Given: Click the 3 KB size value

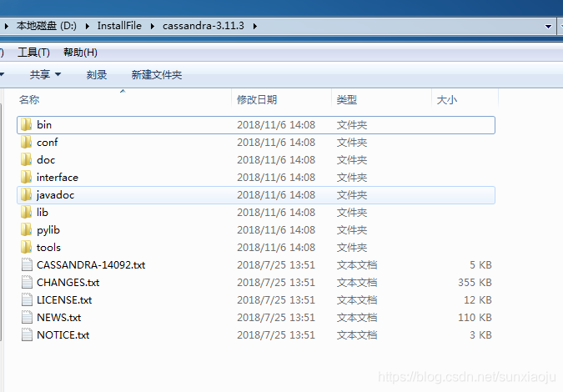Looking at the screenshot, I should point(480,335).
